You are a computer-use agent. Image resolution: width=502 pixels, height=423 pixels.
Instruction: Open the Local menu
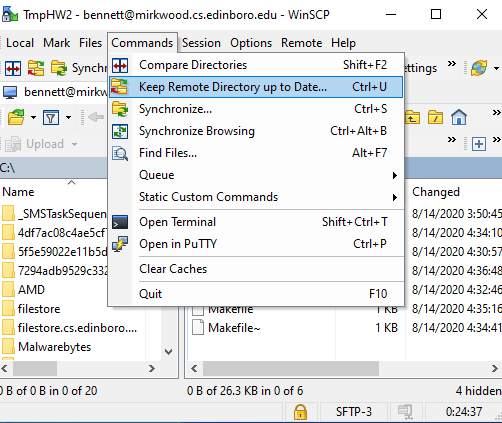point(20,43)
